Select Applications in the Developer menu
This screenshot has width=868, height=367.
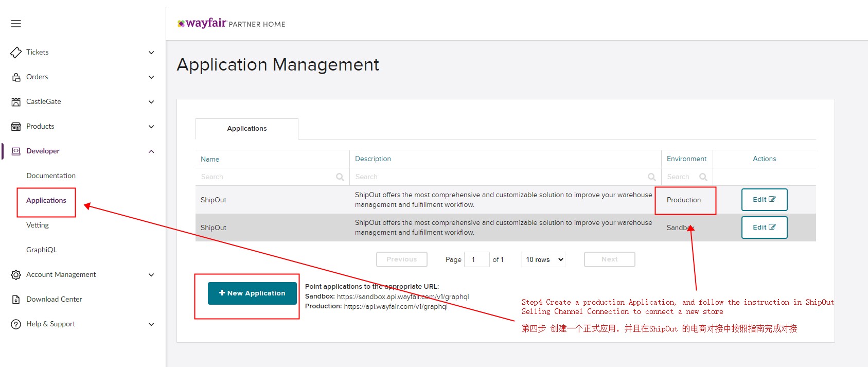[x=46, y=200]
